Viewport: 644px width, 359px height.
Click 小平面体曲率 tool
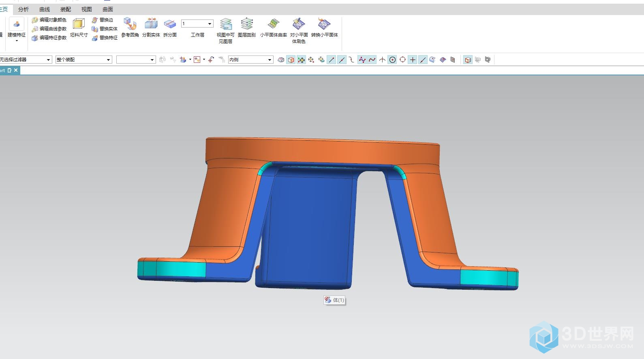(x=274, y=28)
